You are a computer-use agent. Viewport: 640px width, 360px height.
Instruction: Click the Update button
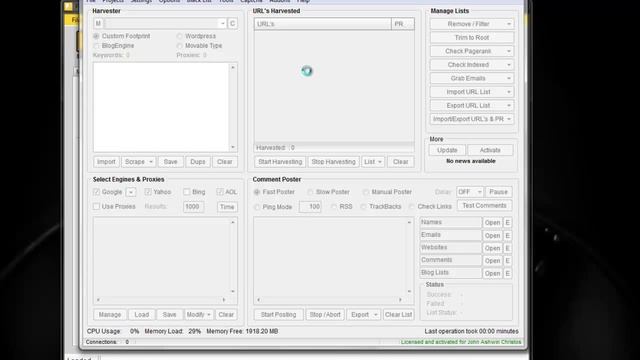tap(447, 150)
